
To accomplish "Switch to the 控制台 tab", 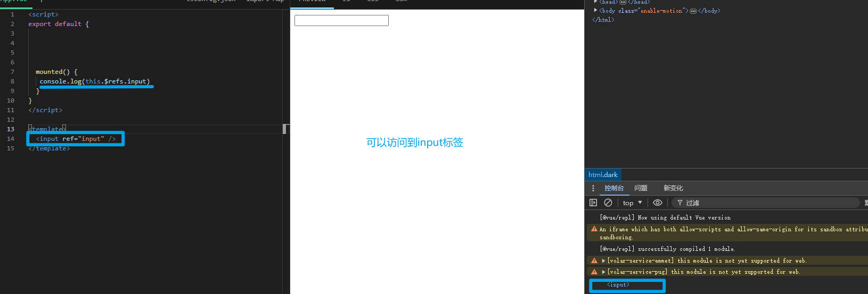I will point(614,188).
